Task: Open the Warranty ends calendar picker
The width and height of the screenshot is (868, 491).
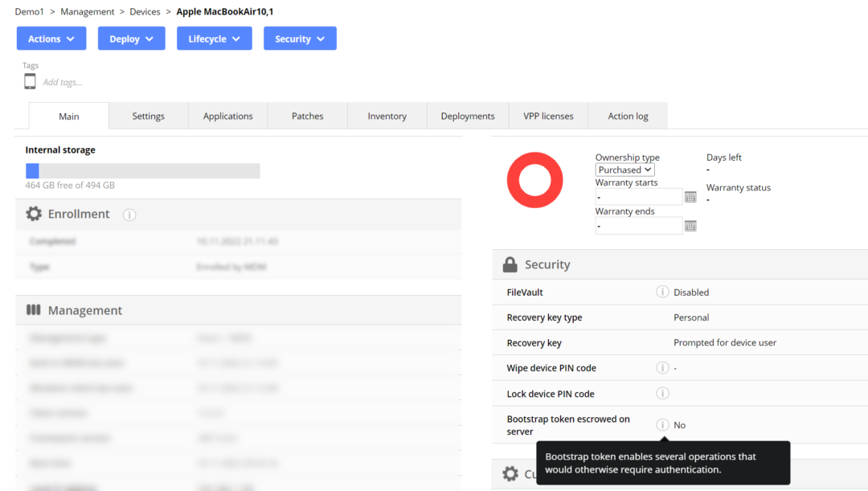Action: point(690,225)
